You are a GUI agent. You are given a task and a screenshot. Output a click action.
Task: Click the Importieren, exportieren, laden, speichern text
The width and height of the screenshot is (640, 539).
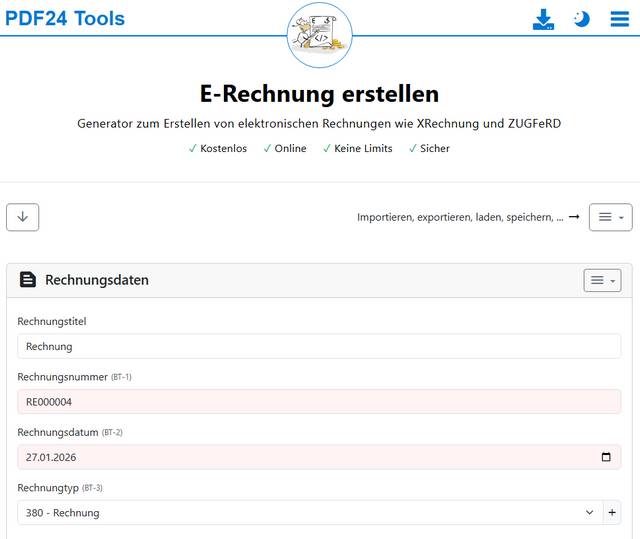click(x=460, y=217)
